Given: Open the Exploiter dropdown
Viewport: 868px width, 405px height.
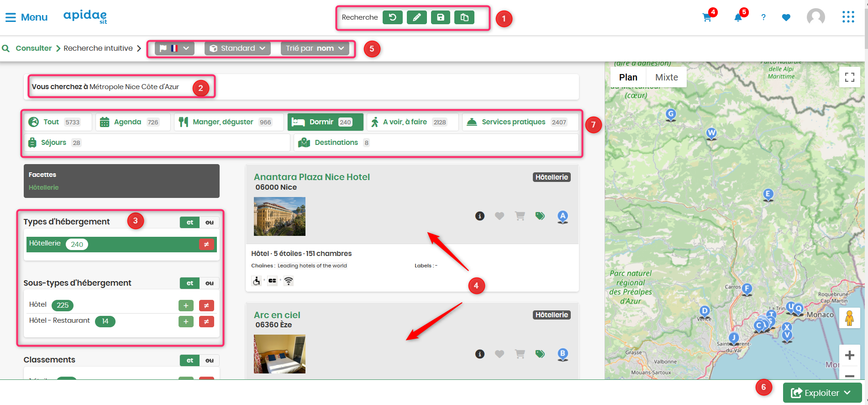Looking at the screenshot, I should click(x=822, y=393).
